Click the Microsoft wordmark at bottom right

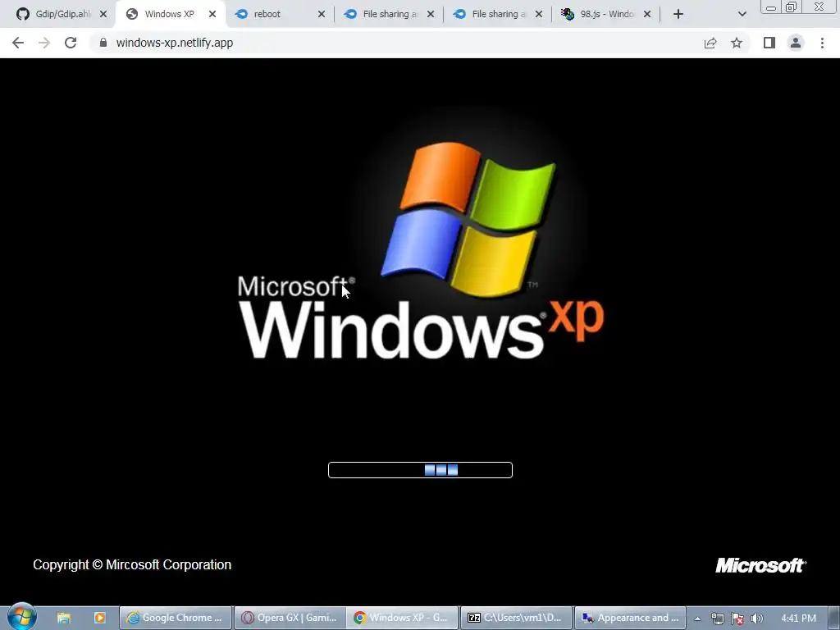(760, 565)
